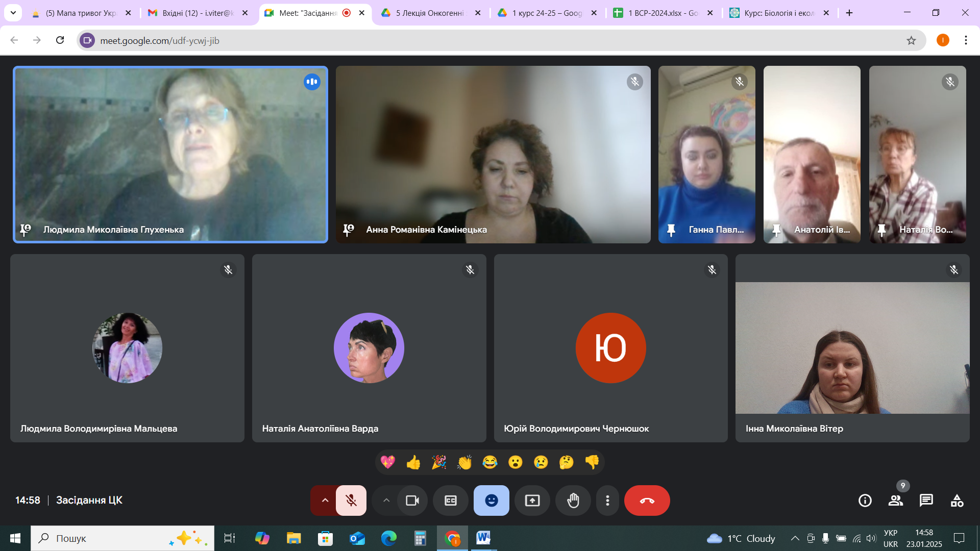This screenshot has height=551, width=980.
Task: Turn on closed captions
Action: pyautogui.click(x=450, y=500)
